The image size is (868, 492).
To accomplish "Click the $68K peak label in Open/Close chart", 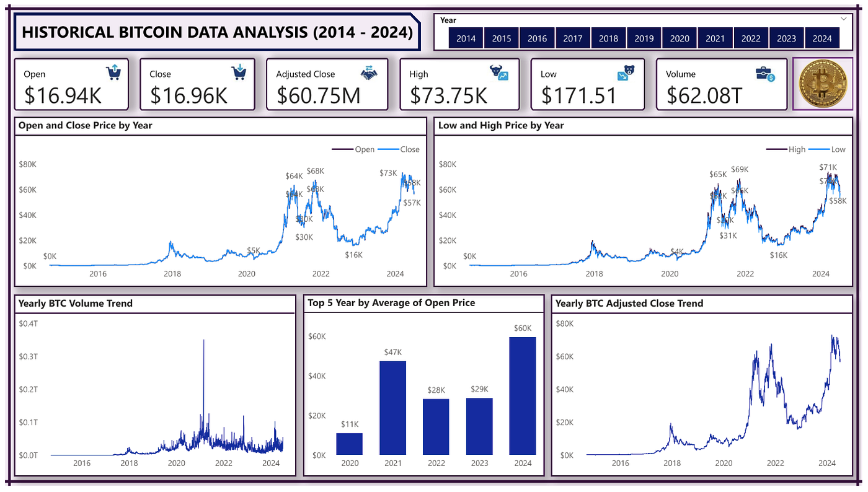I will [316, 171].
